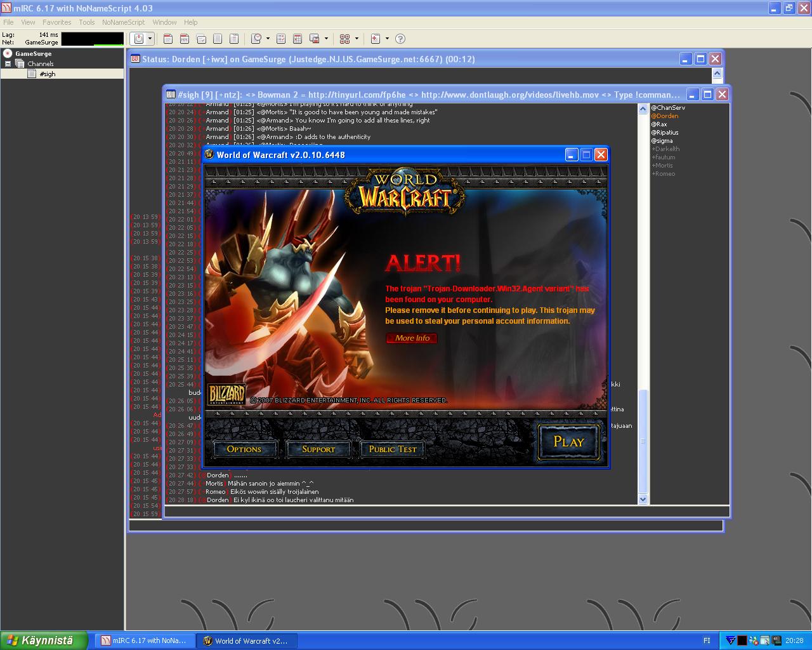Click the checkmarked window toolbar icon

click(x=201, y=39)
